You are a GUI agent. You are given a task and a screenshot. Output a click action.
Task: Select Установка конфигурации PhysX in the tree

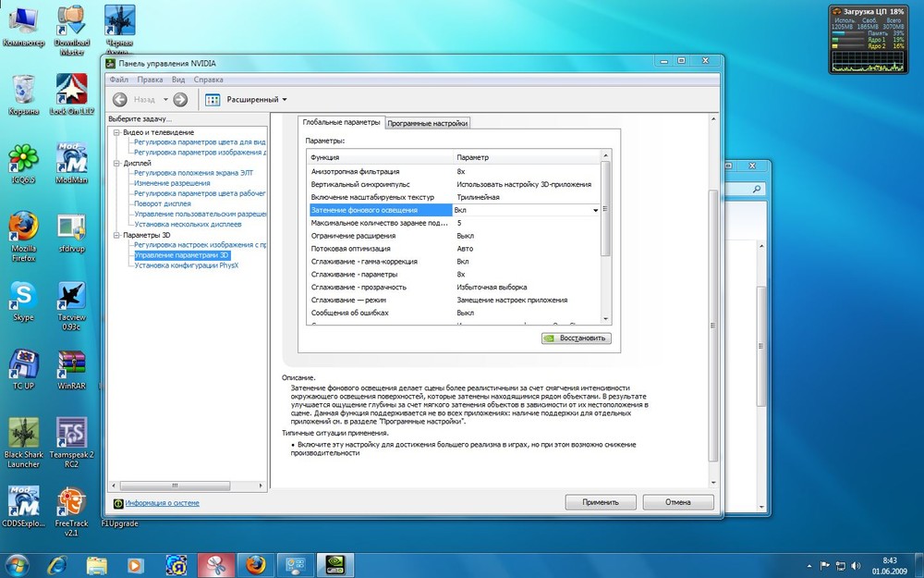click(186, 265)
